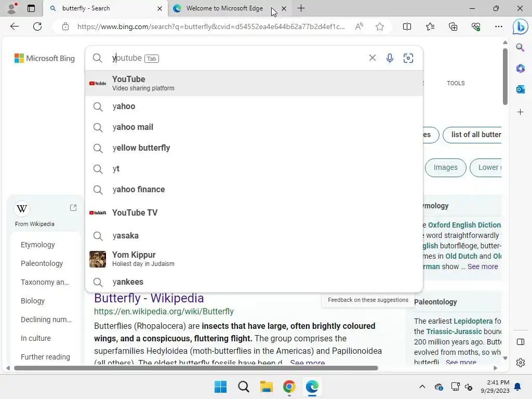The height and width of the screenshot is (399, 532).
Task: Clear the search box text
Action: coord(372,58)
